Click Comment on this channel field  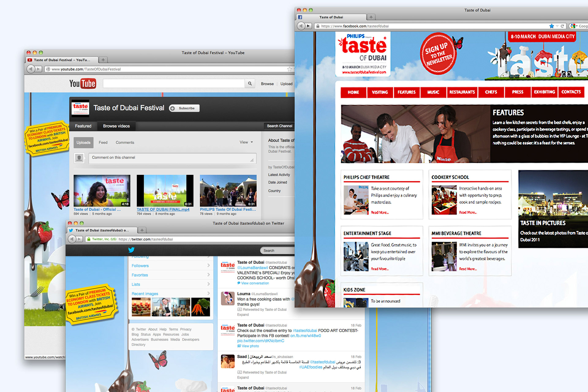point(172,158)
